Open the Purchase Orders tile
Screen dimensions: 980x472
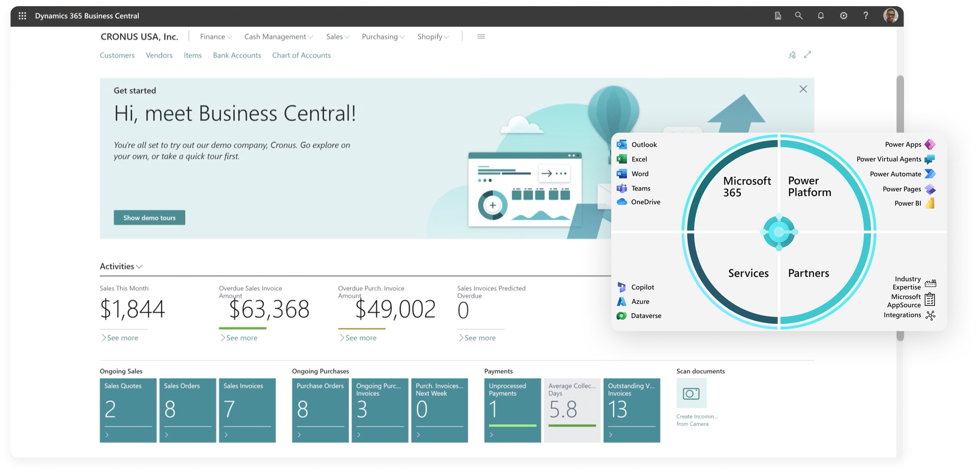click(x=320, y=410)
